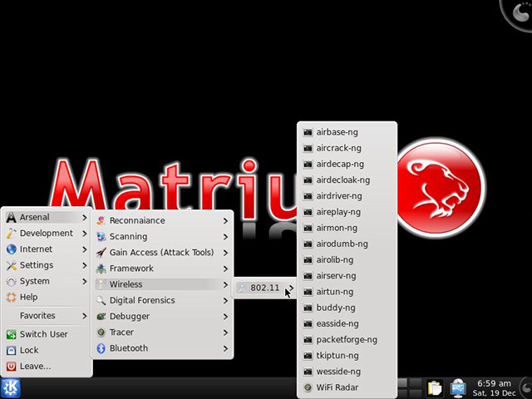Open the Wireless menu entry
The width and height of the screenshot is (532, 399).
[162, 284]
